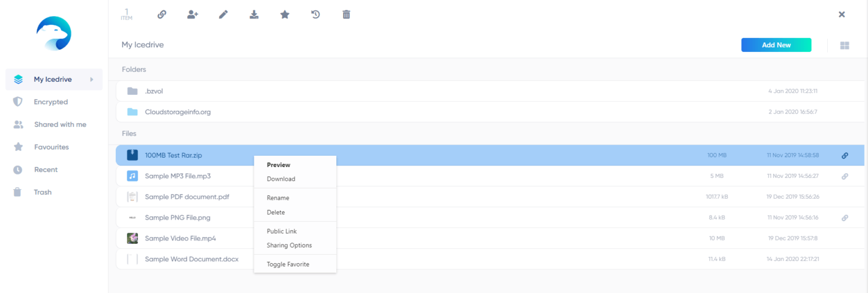Viewport: 868px width, 293px height.
Task: Click the add user share icon
Action: click(193, 15)
